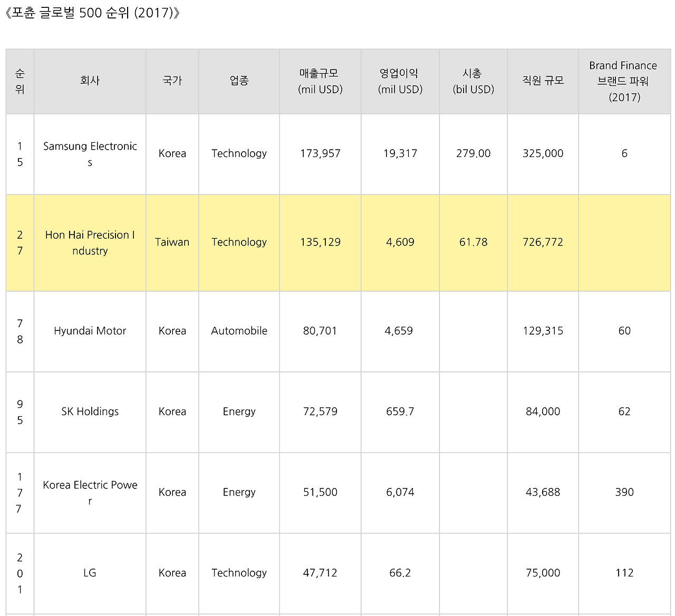Click brand power value 62 for SK Holdings

coord(624,412)
